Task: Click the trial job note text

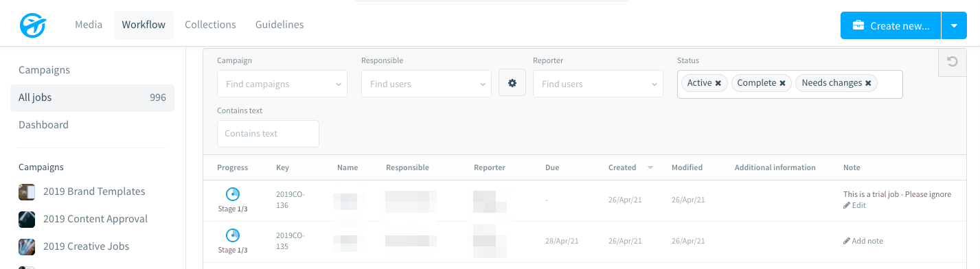Action: pyautogui.click(x=897, y=194)
